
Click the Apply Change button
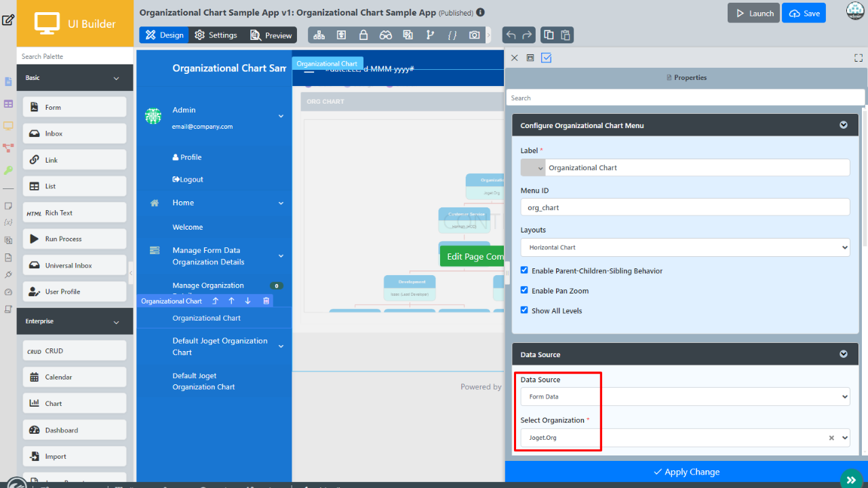686,472
